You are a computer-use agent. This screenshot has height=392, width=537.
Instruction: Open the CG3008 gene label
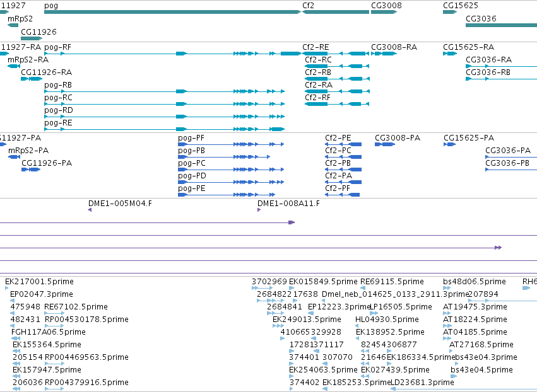[386, 6]
